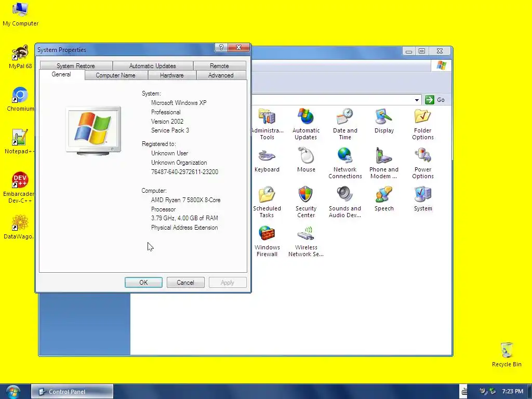Open the Mouse applet
The height and width of the screenshot is (399, 532).
pyautogui.click(x=306, y=160)
